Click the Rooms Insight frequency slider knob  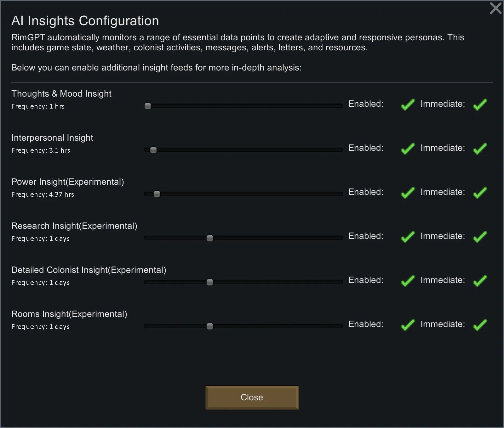[x=210, y=326]
